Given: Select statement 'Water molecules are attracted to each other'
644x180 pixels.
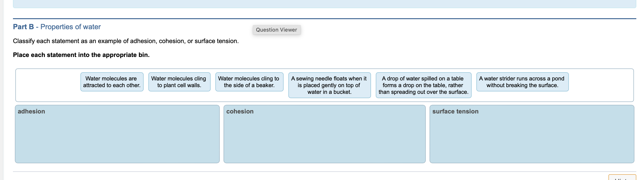Looking at the screenshot, I should pyautogui.click(x=112, y=82).
